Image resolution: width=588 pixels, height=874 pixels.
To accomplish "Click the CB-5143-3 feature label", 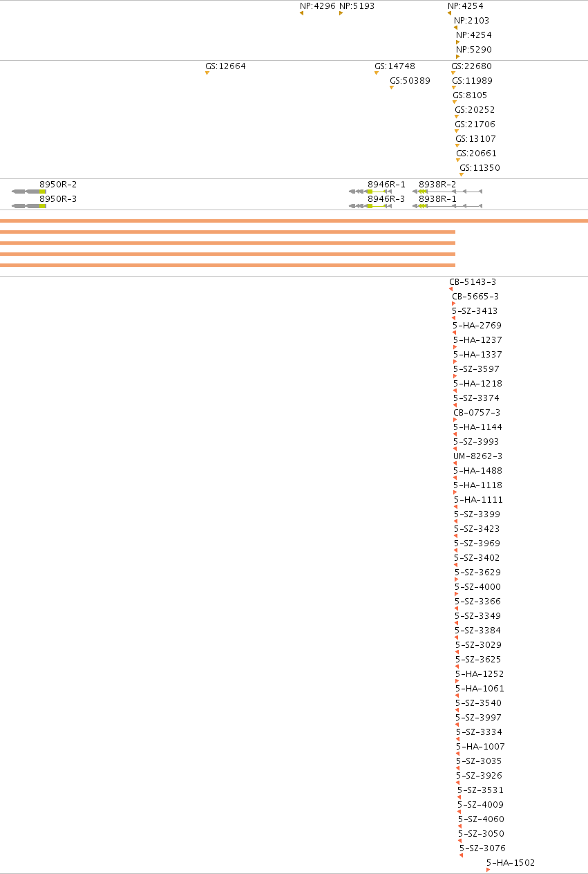I will click(x=473, y=282).
